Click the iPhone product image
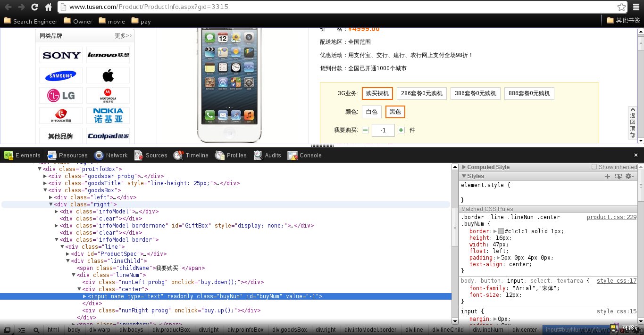The width and height of the screenshot is (644, 335). (x=229, y=85)
